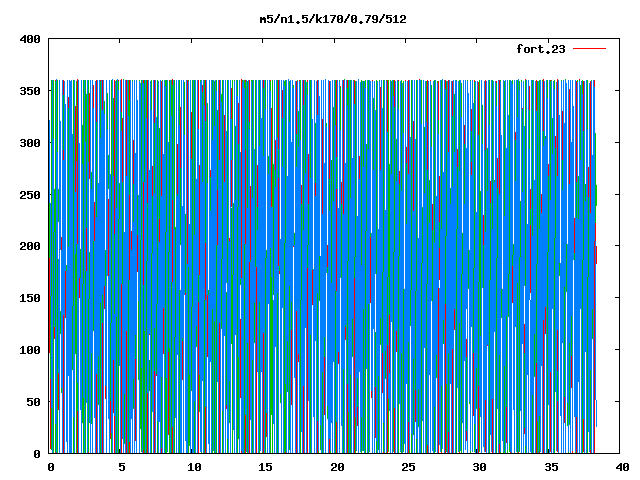This screenshot has height=480, width=640.
Task: Click the x-axis label 25
Action: tap(408, 467)
